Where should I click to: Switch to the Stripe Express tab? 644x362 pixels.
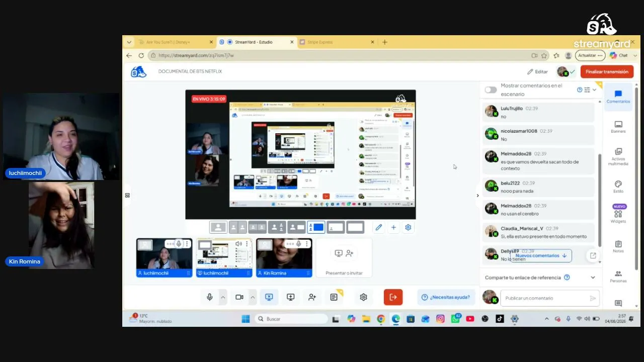[337, 42]
